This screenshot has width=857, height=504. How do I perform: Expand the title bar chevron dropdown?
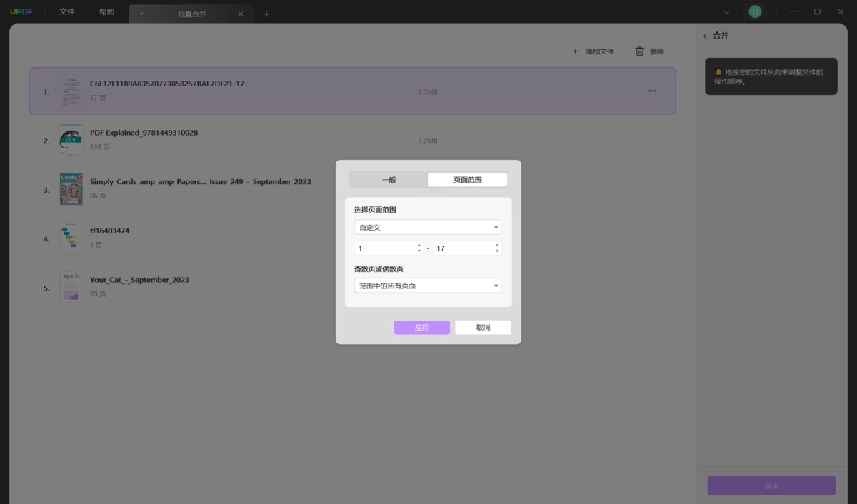point(726,12)
